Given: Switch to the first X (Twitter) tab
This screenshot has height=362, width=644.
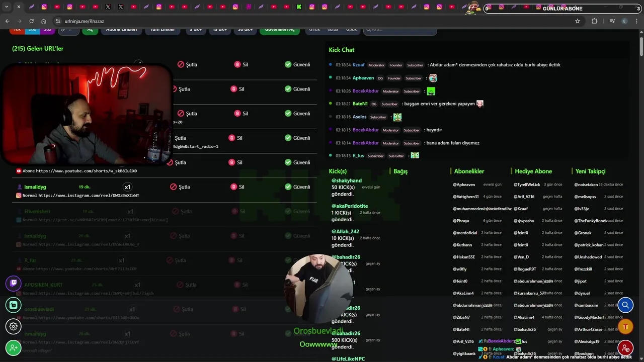Looking at the screenshot, I should 108,7.
